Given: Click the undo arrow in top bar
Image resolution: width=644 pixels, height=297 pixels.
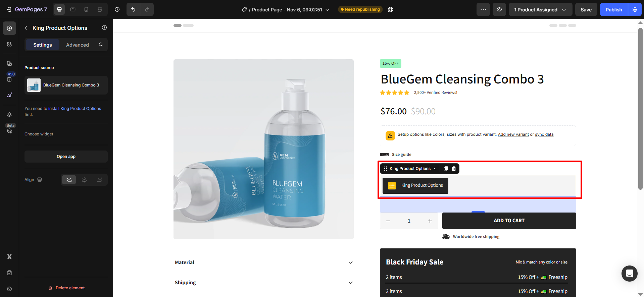Looking at the screenshot, I should point(133,9).
